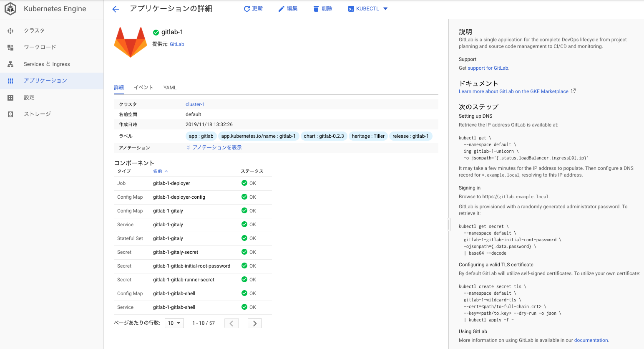Click the side panel collapse handle

coord(448,225)
